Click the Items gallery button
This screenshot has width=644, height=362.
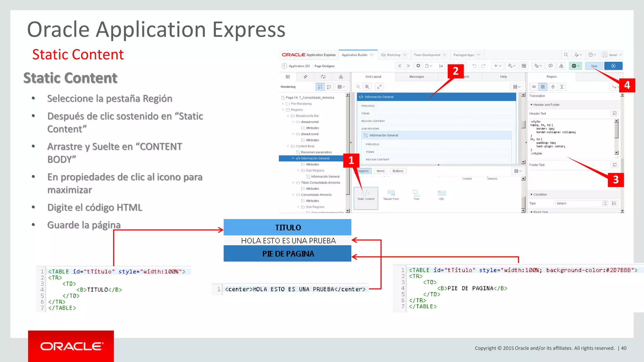click(x=380, y=171)
